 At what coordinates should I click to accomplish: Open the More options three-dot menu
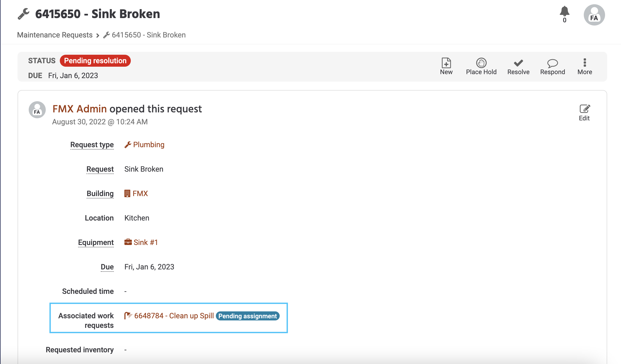click(x=585, y=62)
